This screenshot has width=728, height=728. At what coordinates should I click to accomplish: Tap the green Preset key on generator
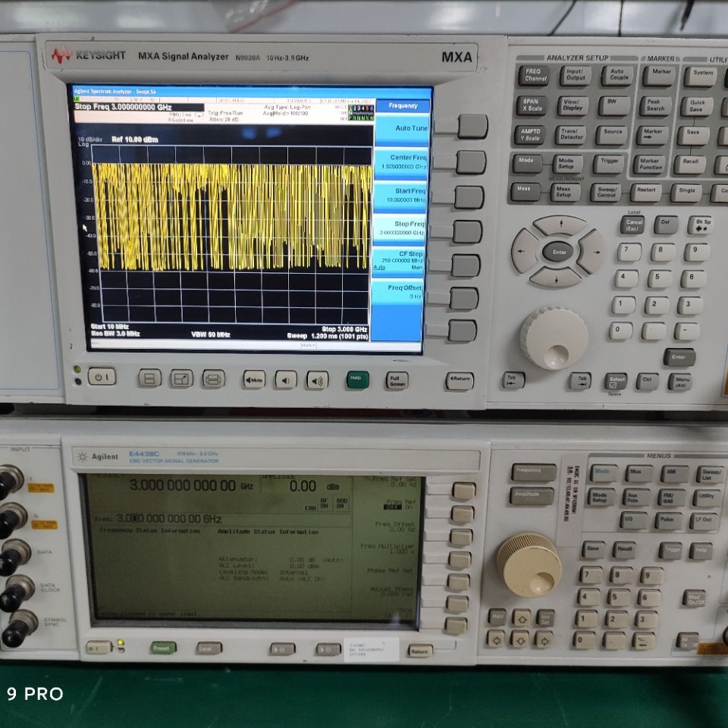click(x=163, y=648)
